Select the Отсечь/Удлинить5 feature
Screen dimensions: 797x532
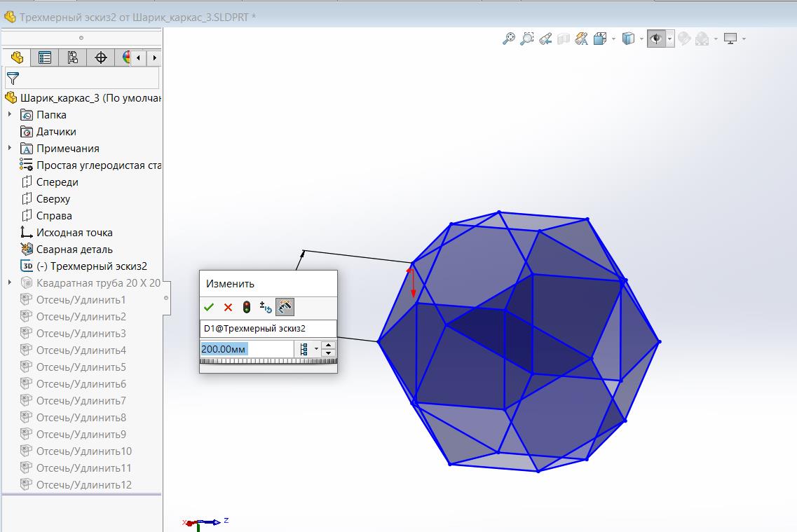click(x=73, y=367)
